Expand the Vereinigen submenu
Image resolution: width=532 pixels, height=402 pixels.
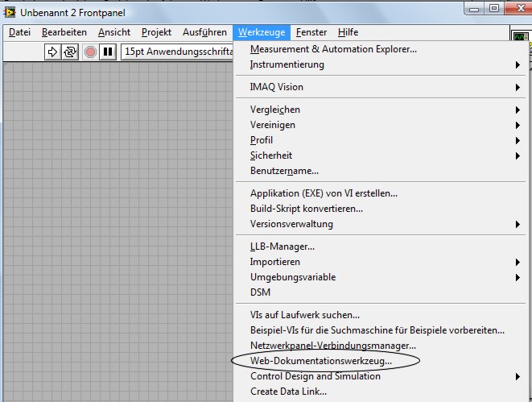coord(381,125)
